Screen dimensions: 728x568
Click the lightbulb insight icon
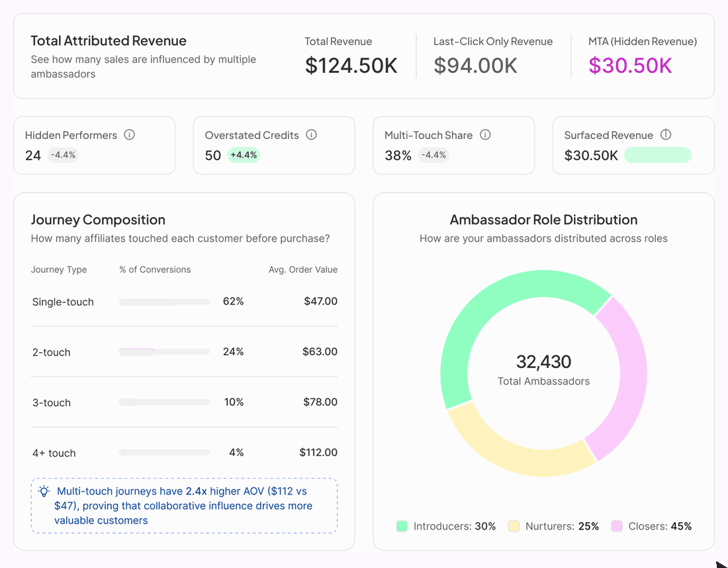click(44, 491)
